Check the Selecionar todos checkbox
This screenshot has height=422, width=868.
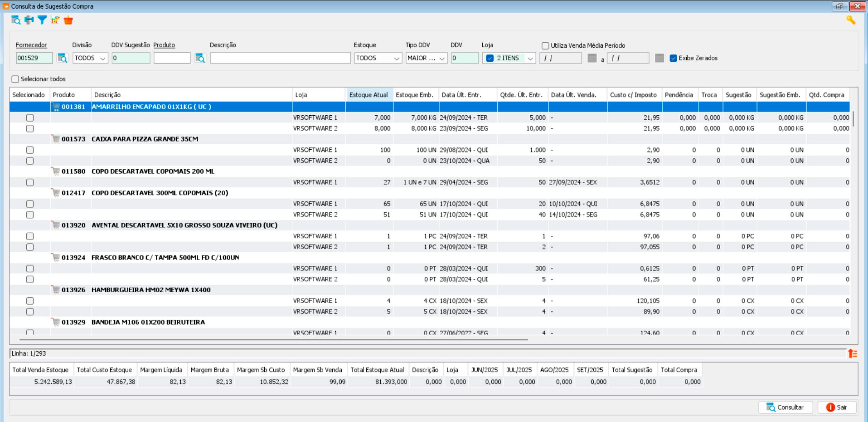click(15, 79)
